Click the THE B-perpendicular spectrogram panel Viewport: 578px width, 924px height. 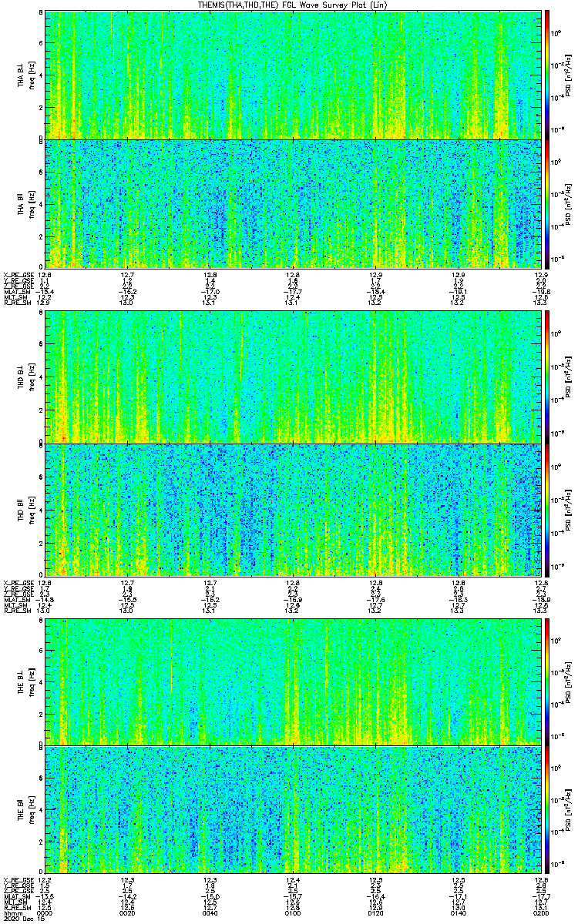(293, 681)
